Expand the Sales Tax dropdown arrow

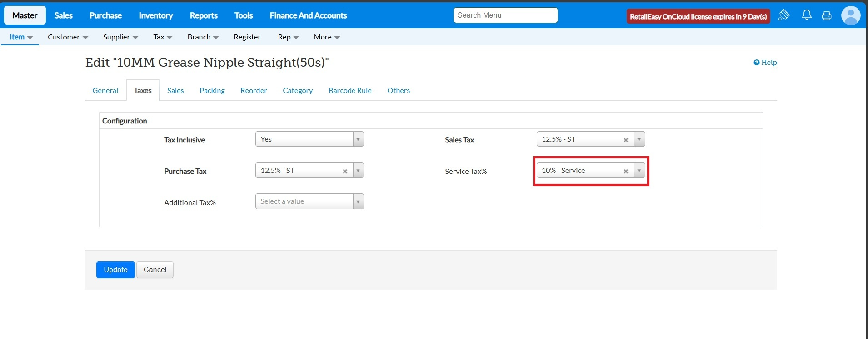[639, 139]
